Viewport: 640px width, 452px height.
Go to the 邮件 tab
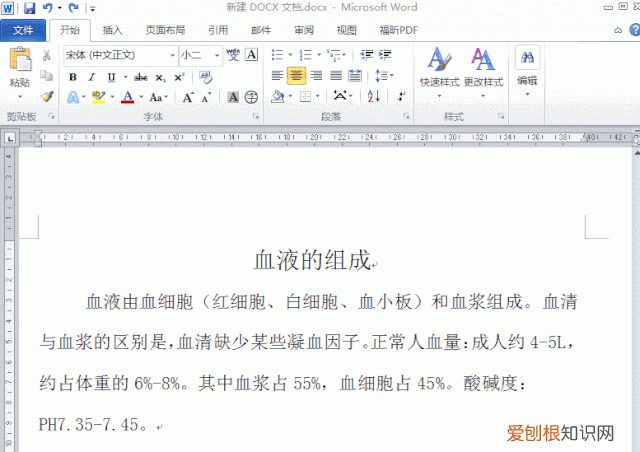(261, 30)
